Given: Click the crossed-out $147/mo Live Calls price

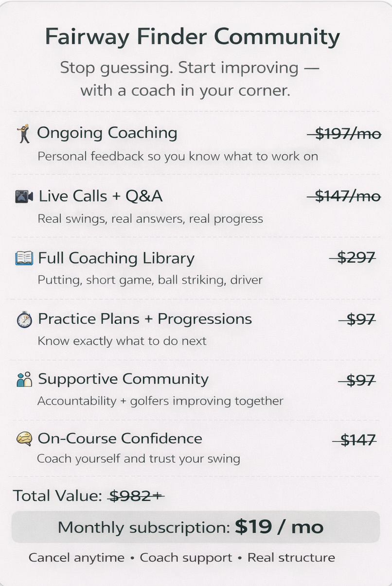Looking at the screenshot, I should pyautogui.click(x=344, y=196).
